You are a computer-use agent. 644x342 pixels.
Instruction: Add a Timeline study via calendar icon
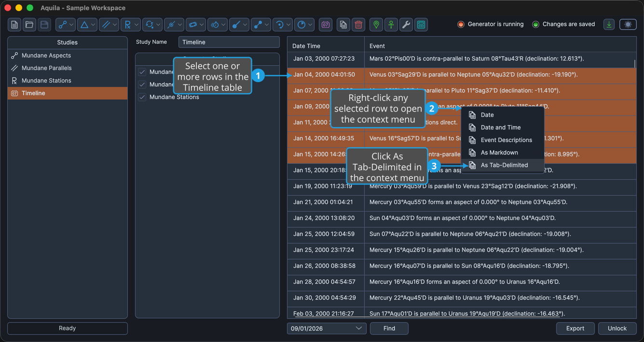(x=326, y=25)
